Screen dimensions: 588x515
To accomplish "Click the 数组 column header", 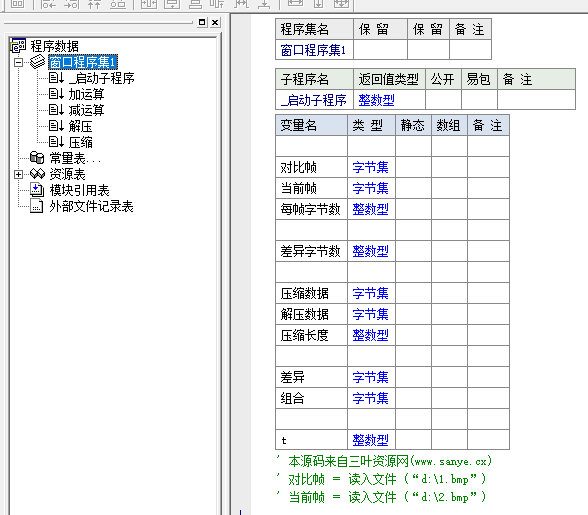I will 449,125.
